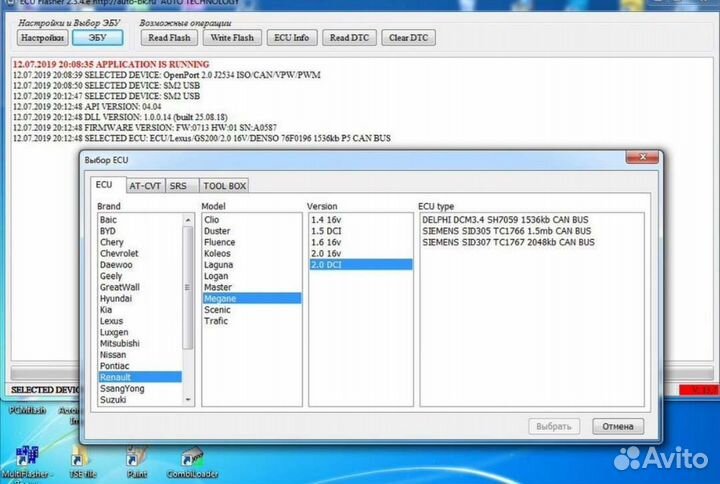Screen dimensions: 720x484
Task: Open the TSE file desktop shortcut
Action: [83, 463]
